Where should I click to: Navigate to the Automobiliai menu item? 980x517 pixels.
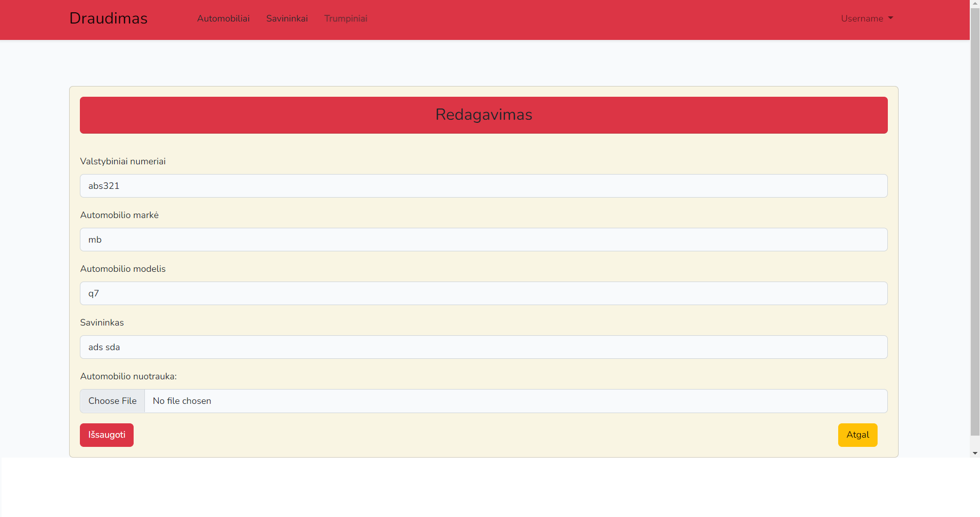pyautogui.click(x=223, y=18)
